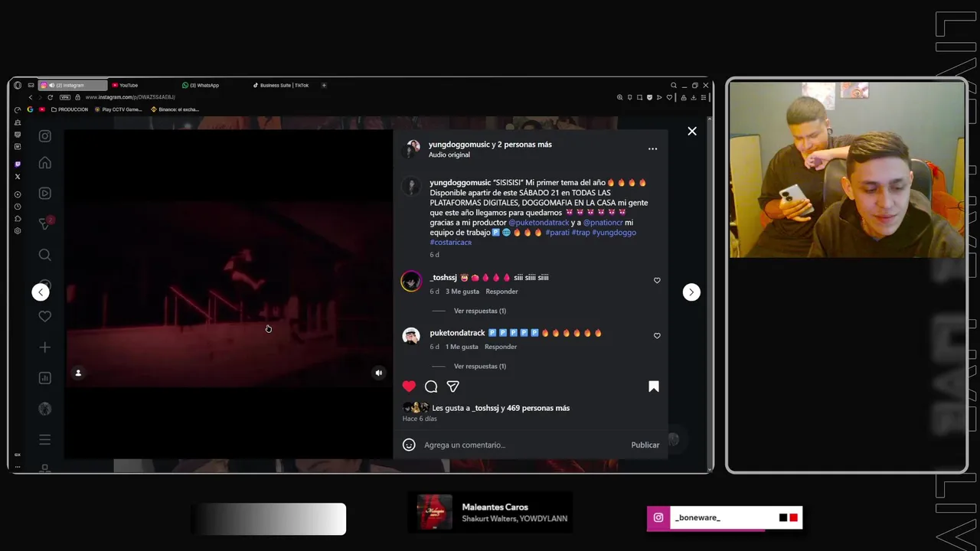Expand replies under the _toshssj comment

(479, 311)
